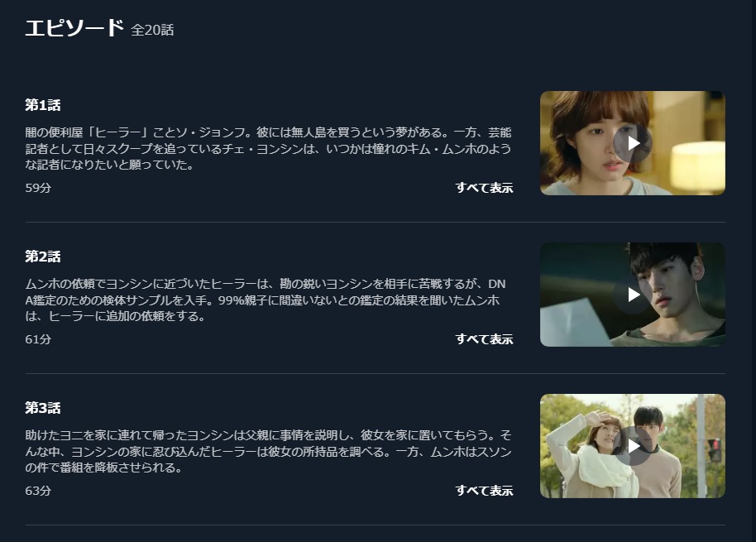This screenshot has height=542, width=756.
Task: Select the 第1話 episode title
Action: 43,105
